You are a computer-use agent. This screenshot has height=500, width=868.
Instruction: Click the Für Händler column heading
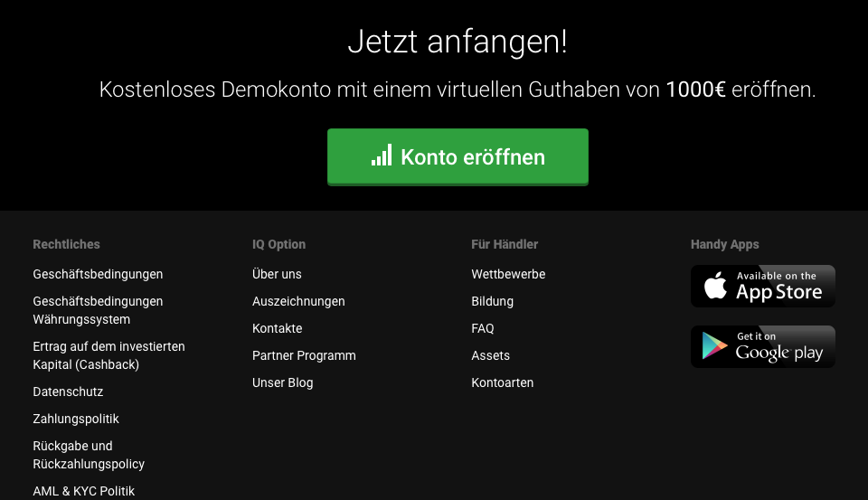click(x=505, y=244)
